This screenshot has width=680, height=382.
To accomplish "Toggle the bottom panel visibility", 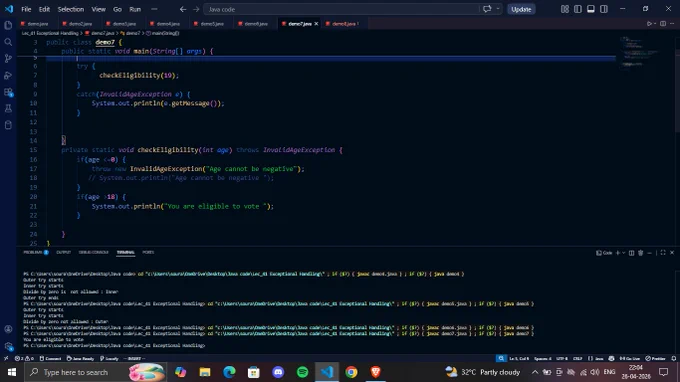I will pos(591,9).
